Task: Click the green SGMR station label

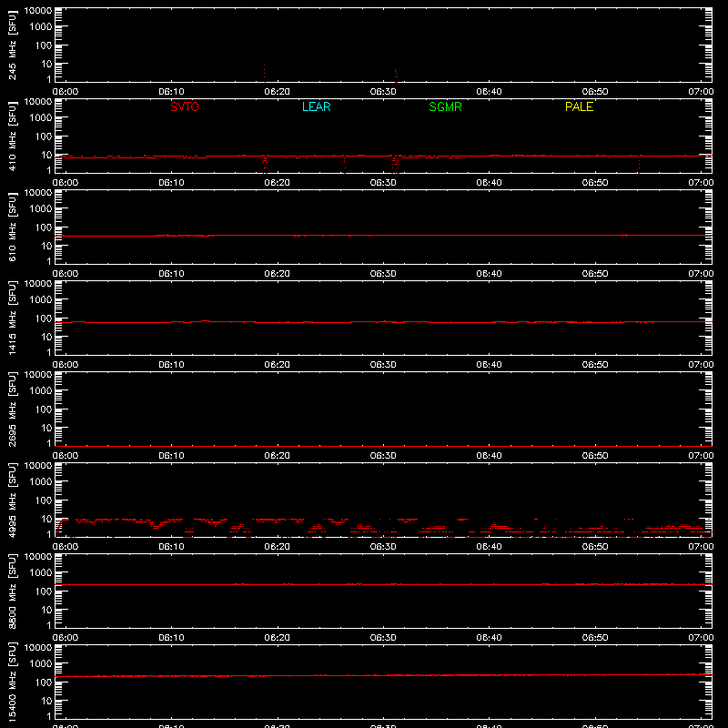Action: point(445,106)
